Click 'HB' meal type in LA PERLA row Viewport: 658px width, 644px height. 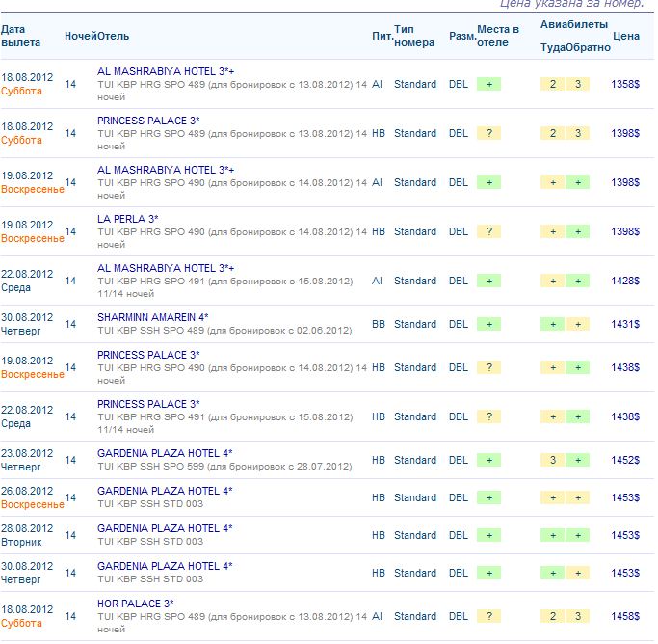378,231
